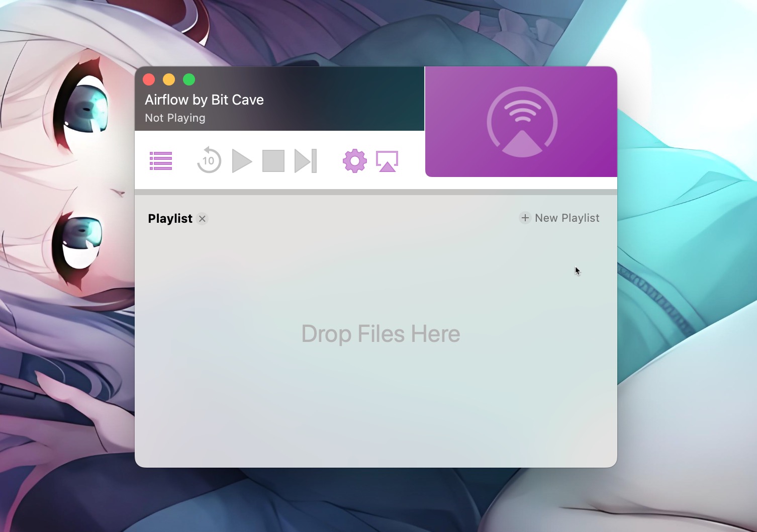Click the large purple AirPlay streaming panel
This screenshot has height=532, width=757.
(x=521, y=122)
